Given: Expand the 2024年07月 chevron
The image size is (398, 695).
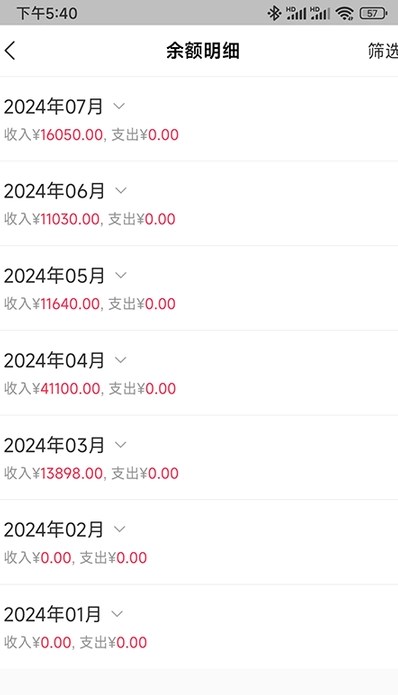Looking at the screenshot, I should pyautogui.click(x=119, y=106).
